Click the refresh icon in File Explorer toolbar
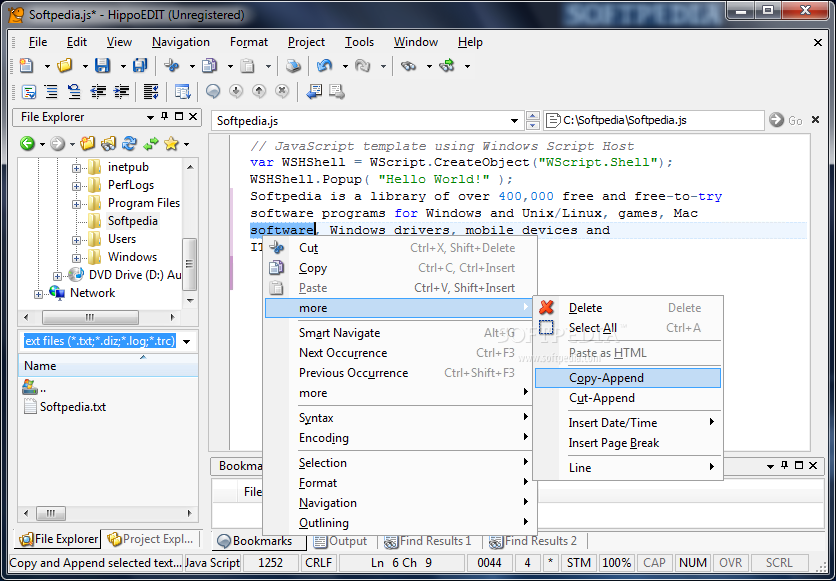The height and width of the screenshot is (581, 836). tap(129, 143)
